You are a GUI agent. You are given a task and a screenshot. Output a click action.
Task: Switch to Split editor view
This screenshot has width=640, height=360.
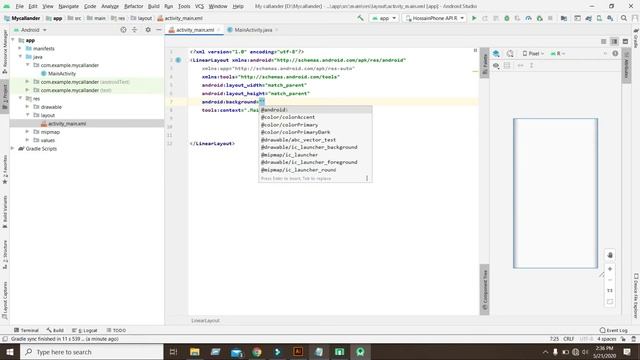614,41
